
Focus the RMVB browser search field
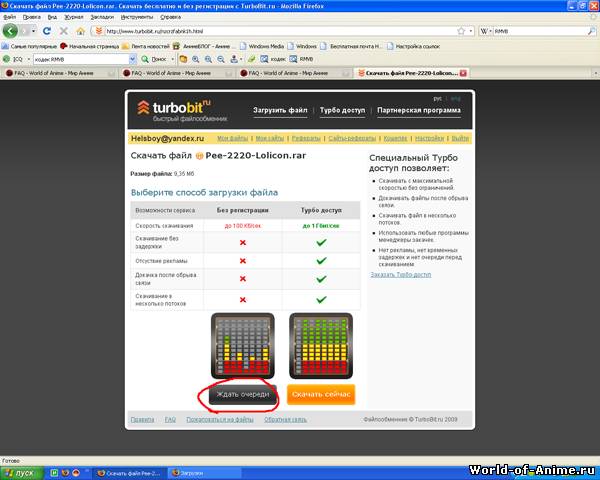point(540,31)
